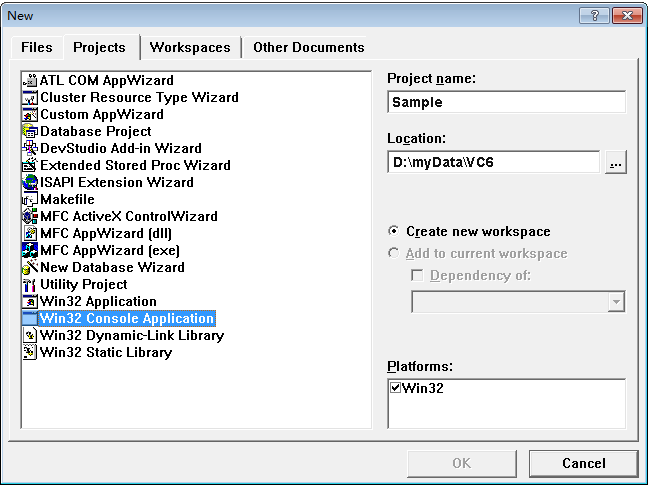The width and height of the screenshot is (648, 487).
Task: Click the Location path input field
Action: [493, 162]
